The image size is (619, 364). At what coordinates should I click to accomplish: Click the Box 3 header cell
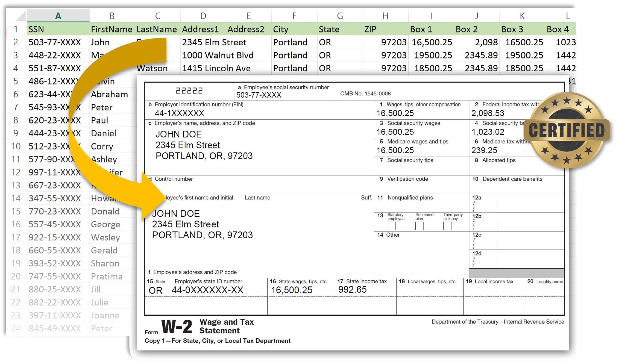click(x=522, y=29)
